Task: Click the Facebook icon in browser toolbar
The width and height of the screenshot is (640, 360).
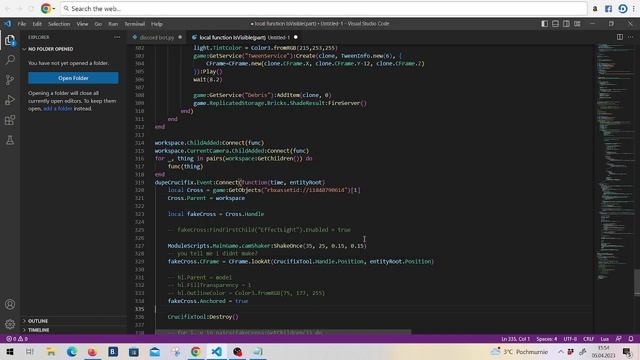Action: [609, 9]
